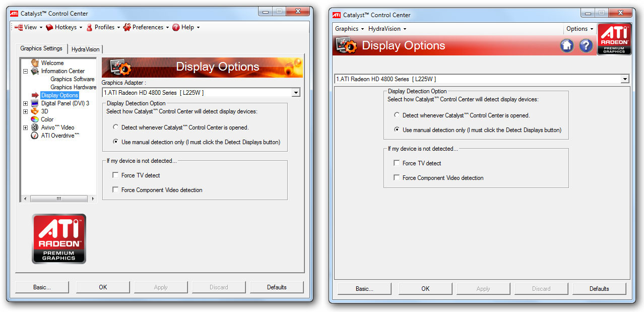Select 'Detect whenever opened' radio in left window

point(116,128)
